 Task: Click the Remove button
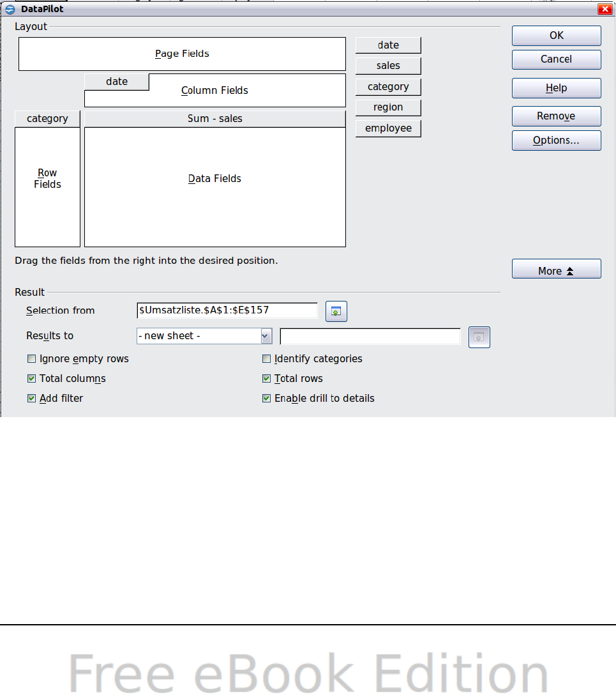point(556,116)
